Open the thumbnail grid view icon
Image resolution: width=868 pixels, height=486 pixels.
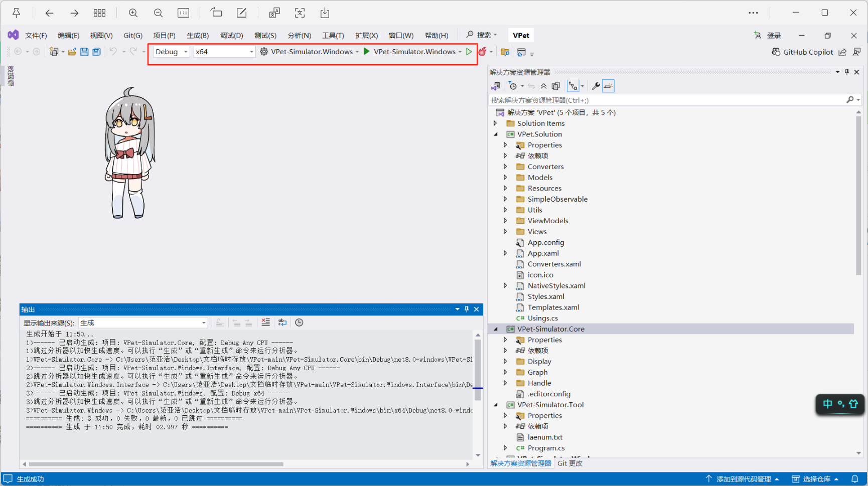tap(99, 13)
